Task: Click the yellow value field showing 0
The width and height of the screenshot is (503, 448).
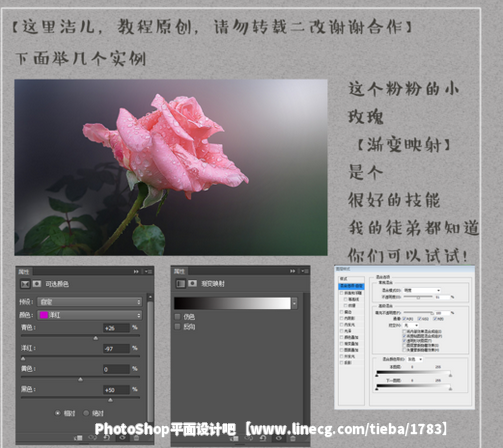Action: click(116, 369)
